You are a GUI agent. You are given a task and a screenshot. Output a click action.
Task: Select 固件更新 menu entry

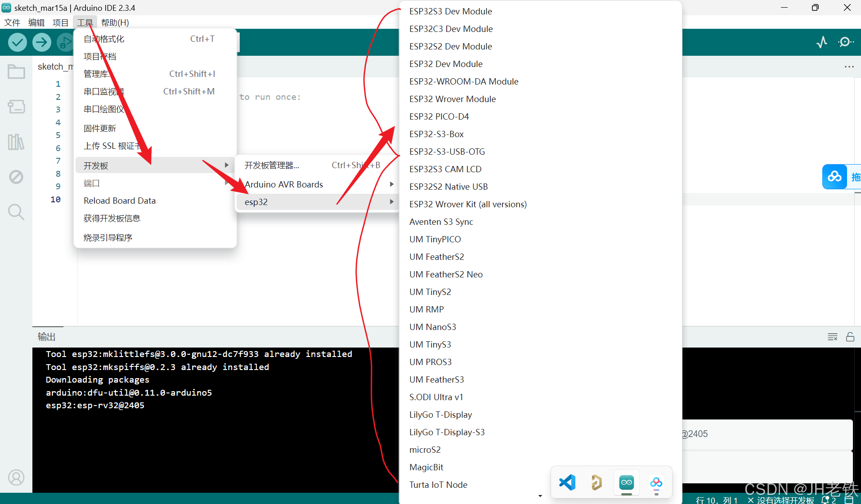tap(155, 128)
